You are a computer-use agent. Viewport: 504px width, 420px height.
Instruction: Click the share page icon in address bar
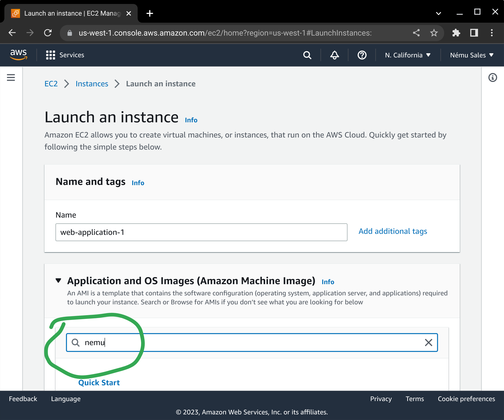click(416, 33)
